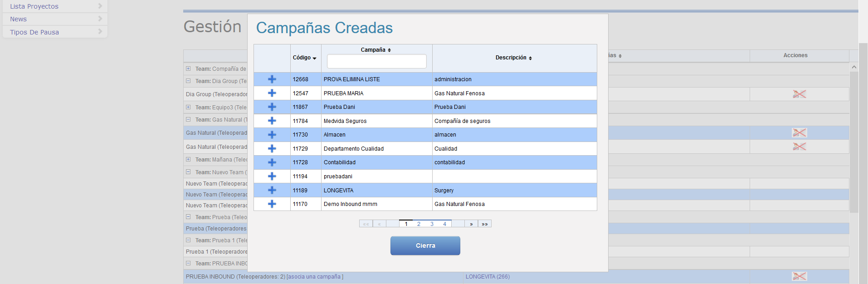The image size is (868, 284).
Task: Add Demo Inbound mmm via plus icon
Action: click(272, 204)
